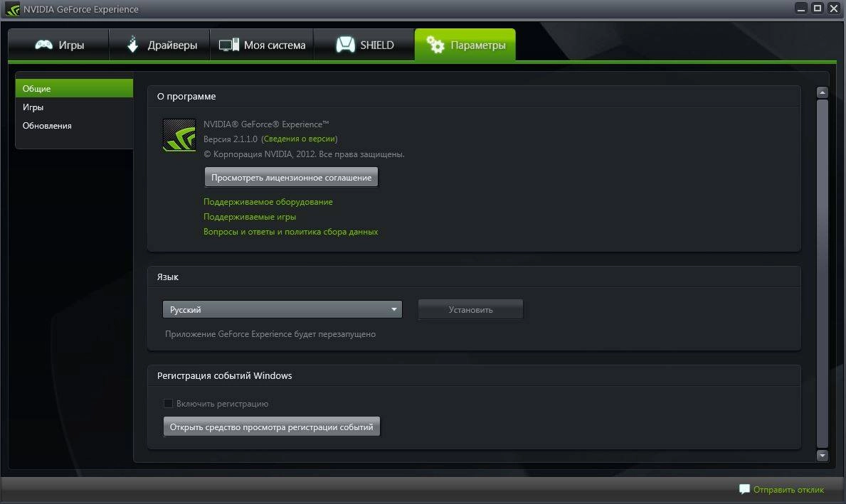Click the scrollbar down arrow

click(x=823, y=456)
